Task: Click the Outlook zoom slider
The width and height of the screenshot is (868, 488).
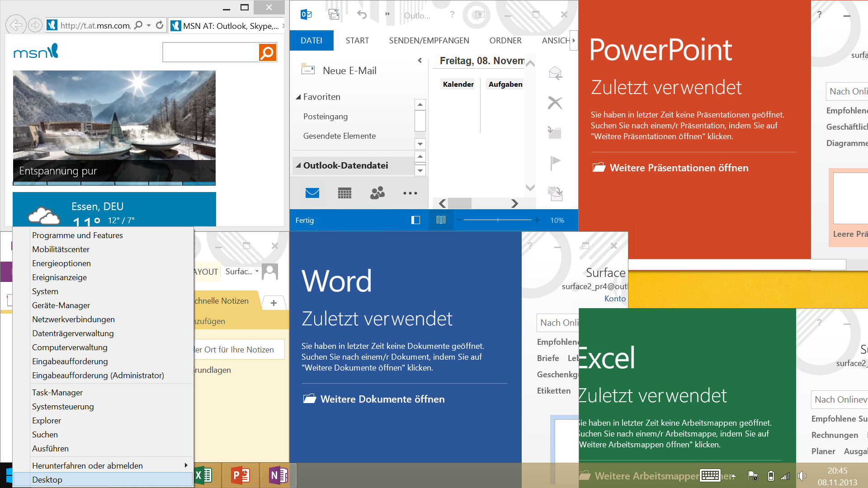Action: [x=498, y=220]
